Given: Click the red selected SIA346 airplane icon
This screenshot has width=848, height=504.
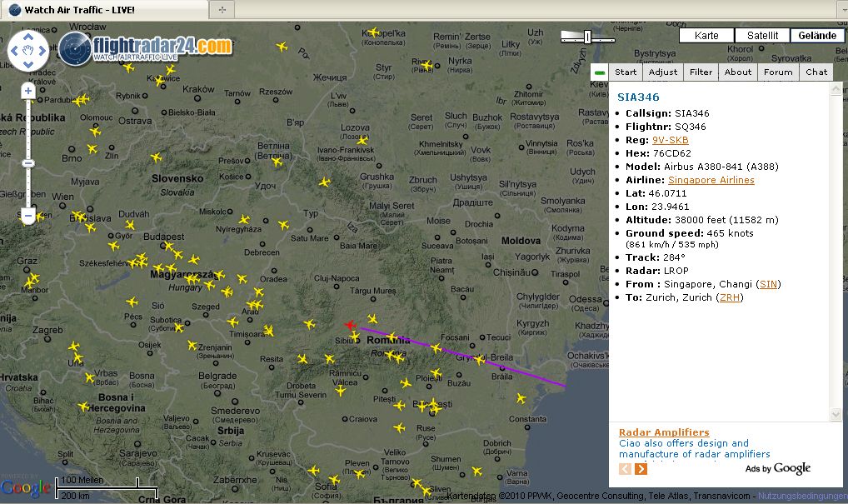Looking at the screenshot, I should (350, 325).
